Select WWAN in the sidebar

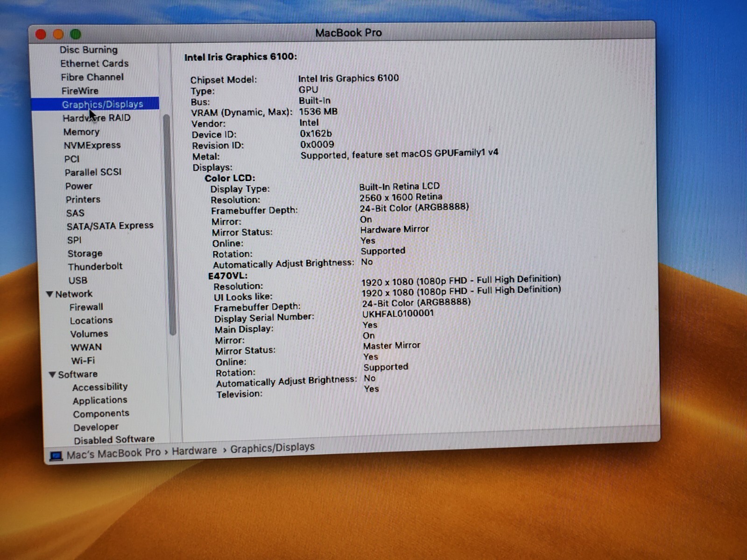coord(86,347)
